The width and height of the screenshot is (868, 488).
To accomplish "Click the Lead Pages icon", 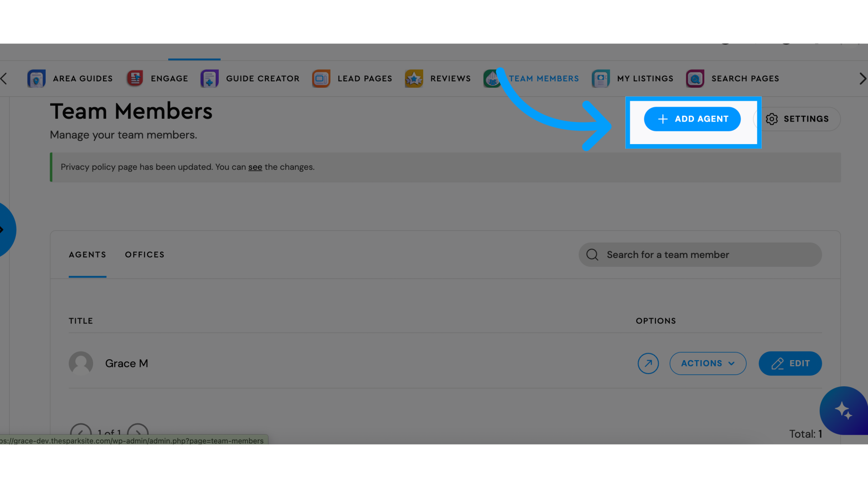I will (321, 78).
